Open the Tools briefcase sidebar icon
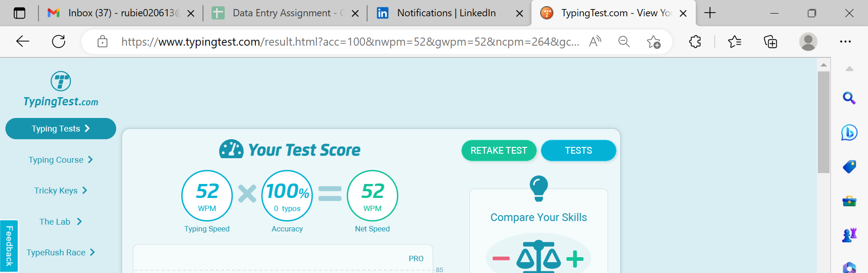The height and width of the screenshot is (273, 868). tap(849, 201)
